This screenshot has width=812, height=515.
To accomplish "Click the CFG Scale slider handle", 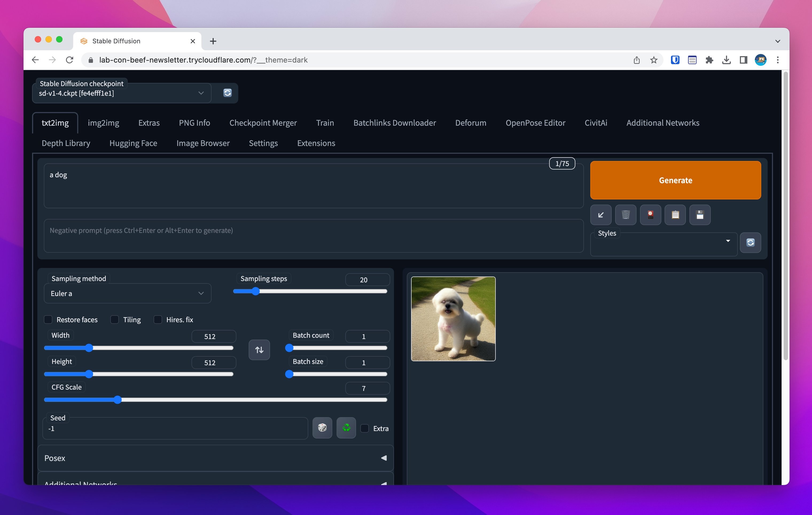I will coord(117,400).
